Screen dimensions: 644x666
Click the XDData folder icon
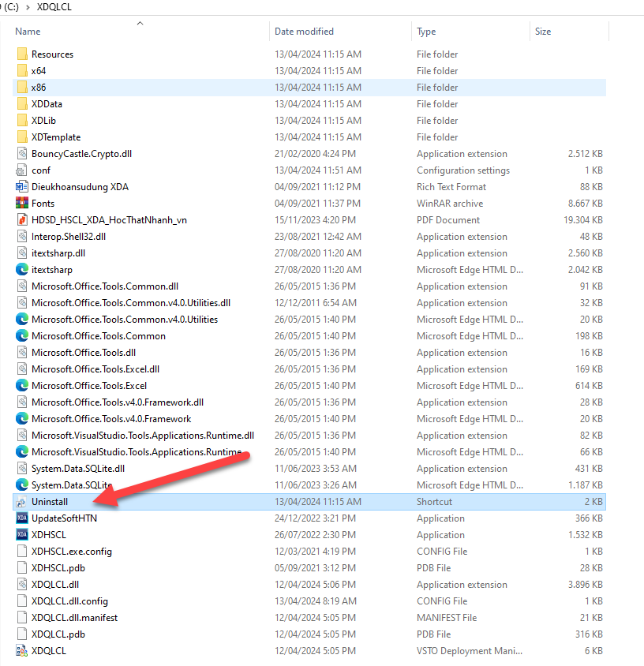22,103
